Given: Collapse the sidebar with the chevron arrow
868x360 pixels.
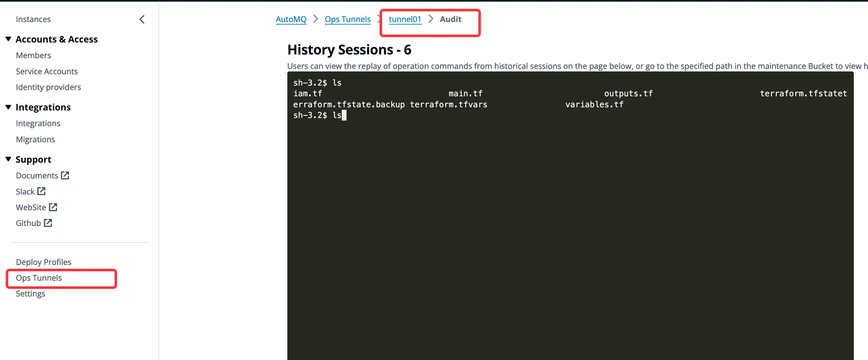Looking at the screenshot, I should point(142,20).
